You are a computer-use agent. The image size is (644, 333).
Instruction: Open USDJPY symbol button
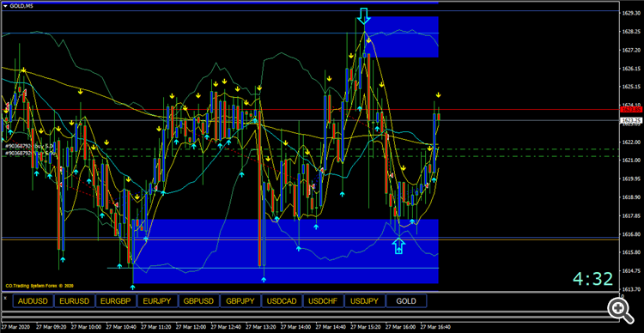point(365,301)
